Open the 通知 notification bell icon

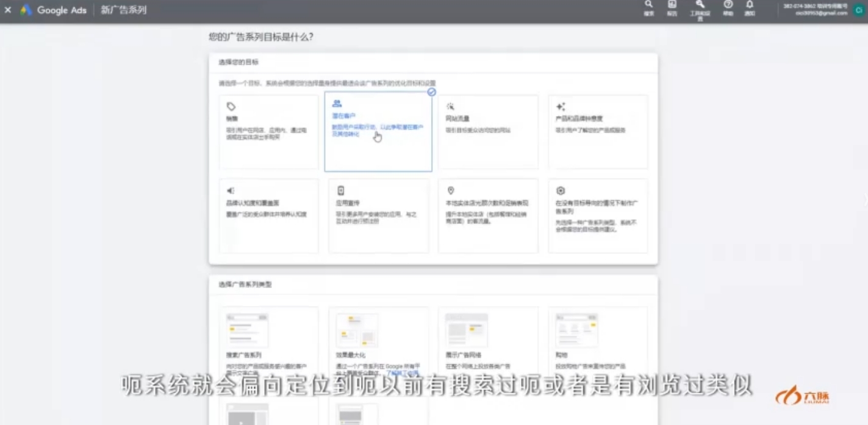coord(750,8)
